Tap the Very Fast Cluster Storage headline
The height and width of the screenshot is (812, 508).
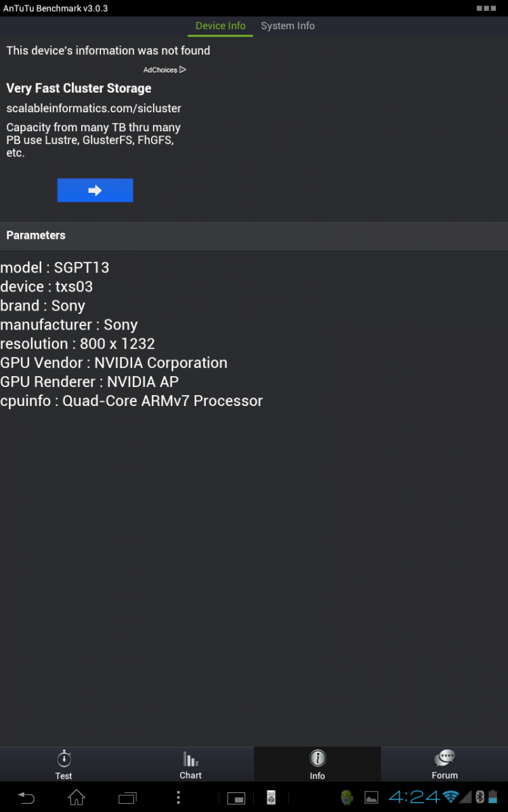pos(79,88)
